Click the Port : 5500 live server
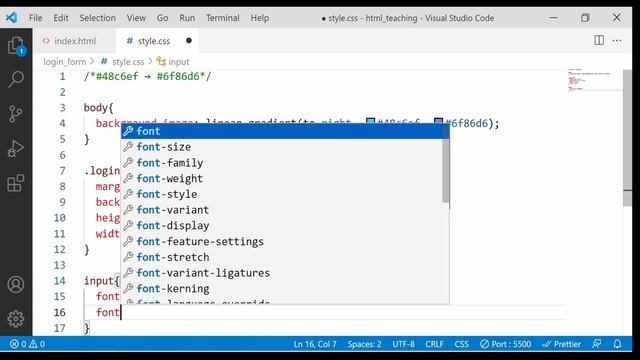This screenshot has height=360, width=640. click(x=505, y=344)
